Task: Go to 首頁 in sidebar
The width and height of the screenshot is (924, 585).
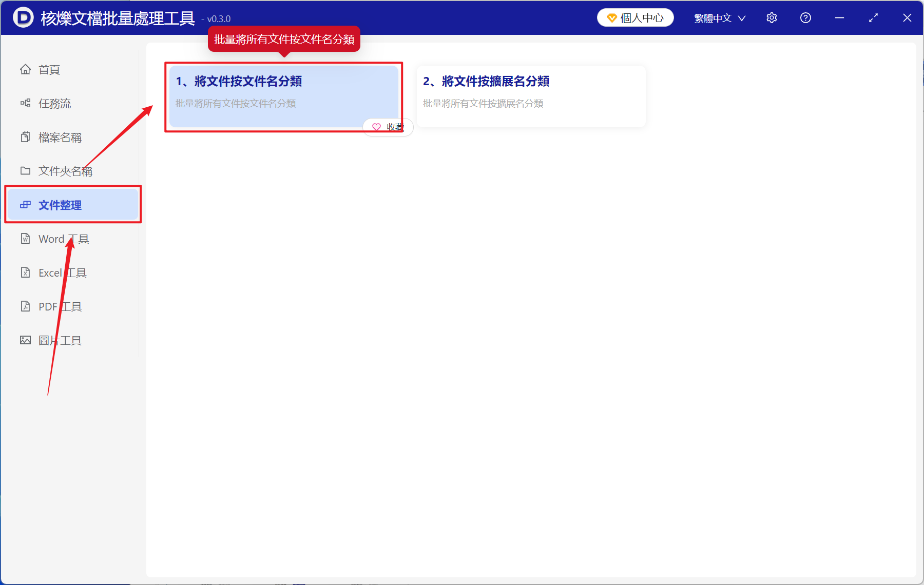Action: (x=72, y=69)
